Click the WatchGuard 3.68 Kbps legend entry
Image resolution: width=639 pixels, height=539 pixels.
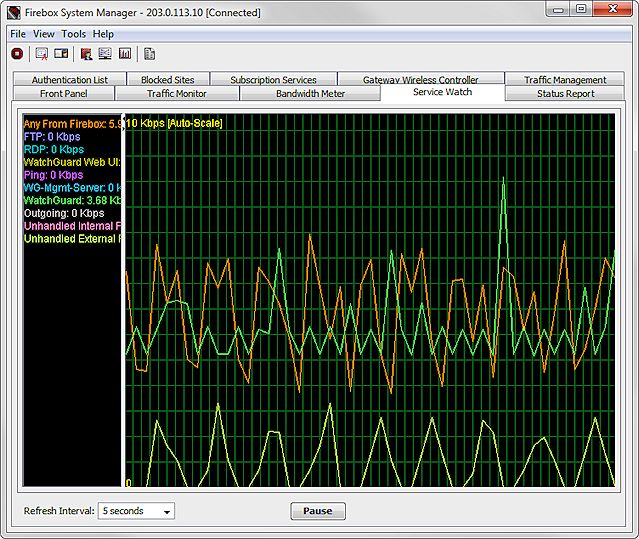(x=72, y=199)
